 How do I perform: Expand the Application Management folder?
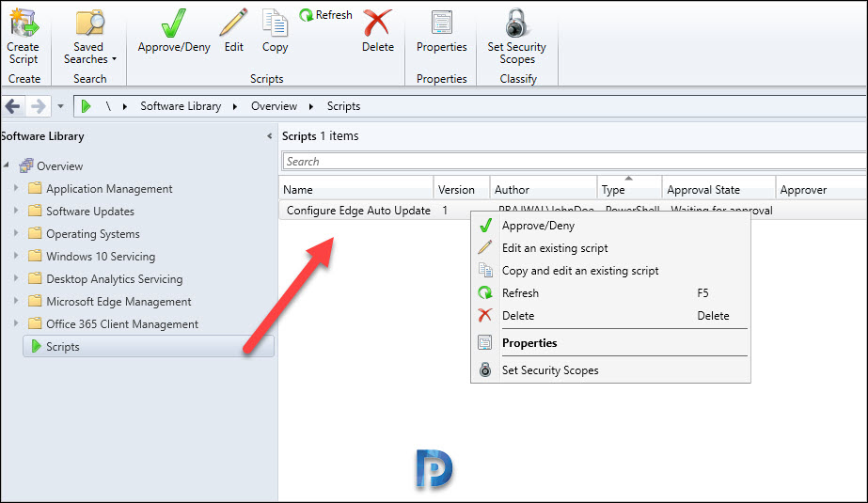16,188
